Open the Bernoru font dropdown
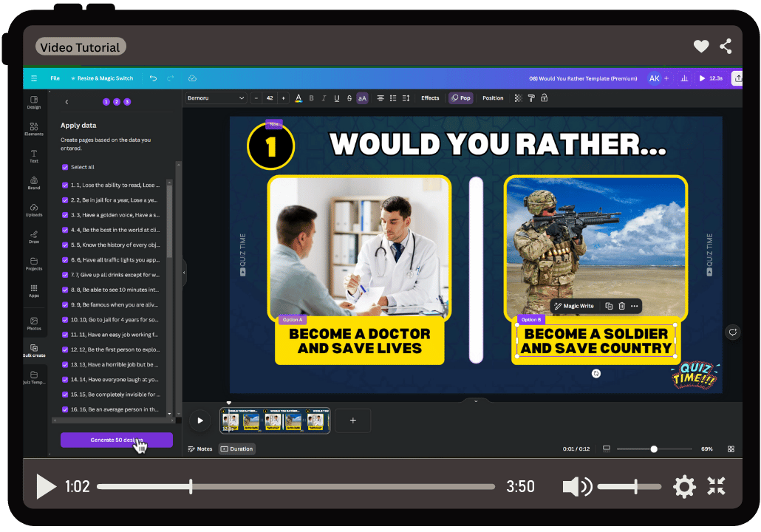761x532 pixels. coord(216,98)
